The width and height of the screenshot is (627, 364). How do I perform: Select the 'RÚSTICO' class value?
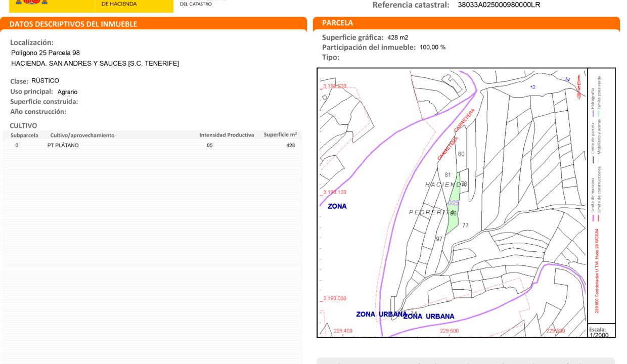[45, 81]
